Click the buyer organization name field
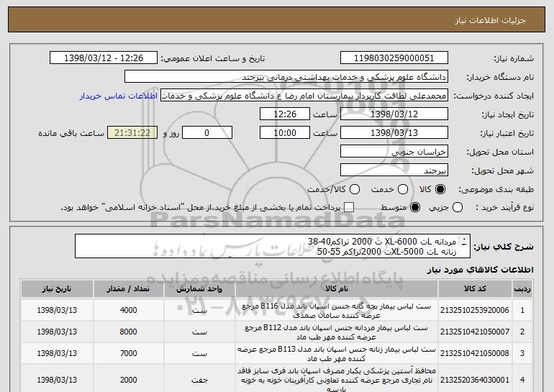 tap(286, 77)
